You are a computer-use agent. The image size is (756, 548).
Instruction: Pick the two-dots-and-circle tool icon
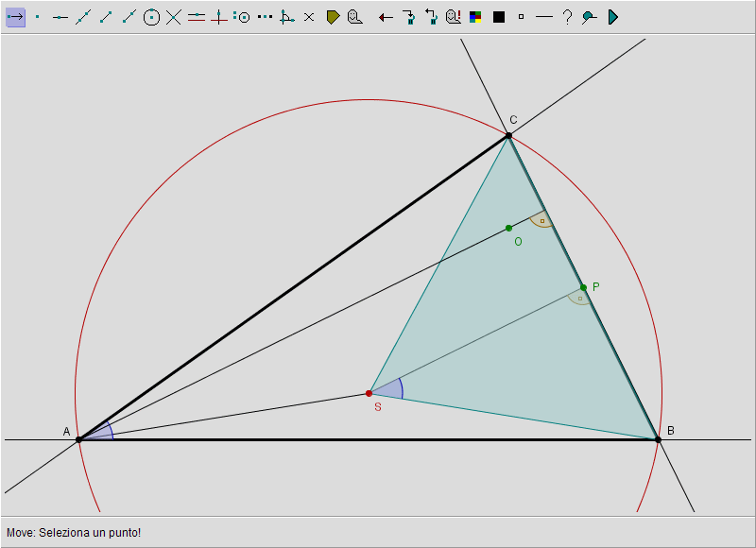click(242, 17)
